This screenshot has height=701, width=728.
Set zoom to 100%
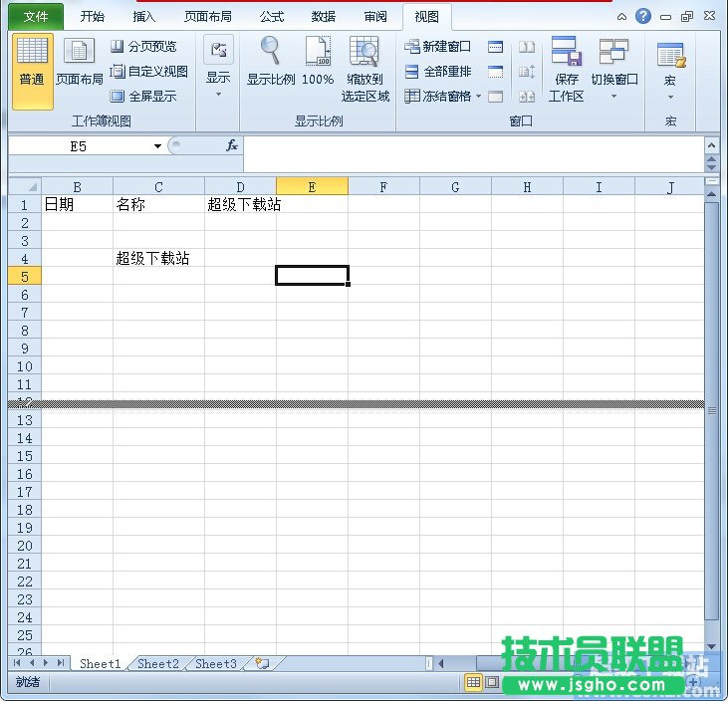[318, 62]
